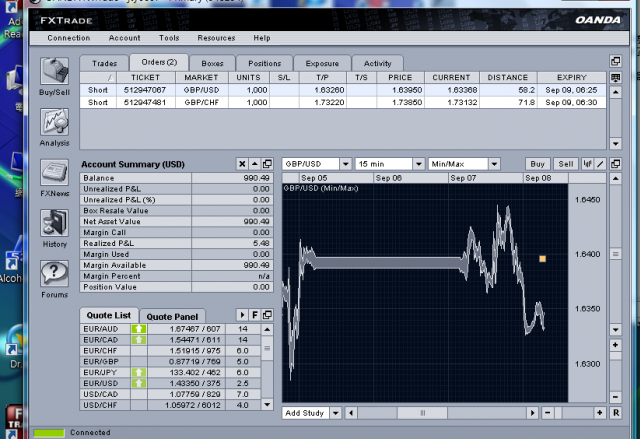Switch to the Trades tab

click(x=104, y=63)
